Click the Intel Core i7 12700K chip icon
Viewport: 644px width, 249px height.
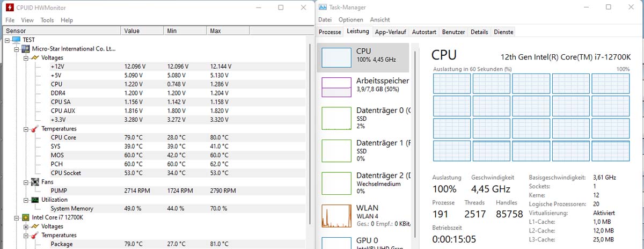click(x=25, y=217)
